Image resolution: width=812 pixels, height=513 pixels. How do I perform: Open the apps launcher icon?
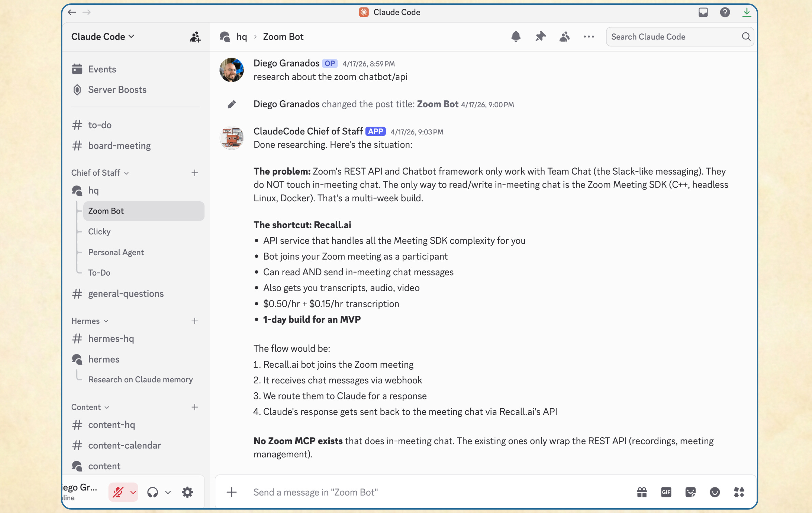(739, 492)
